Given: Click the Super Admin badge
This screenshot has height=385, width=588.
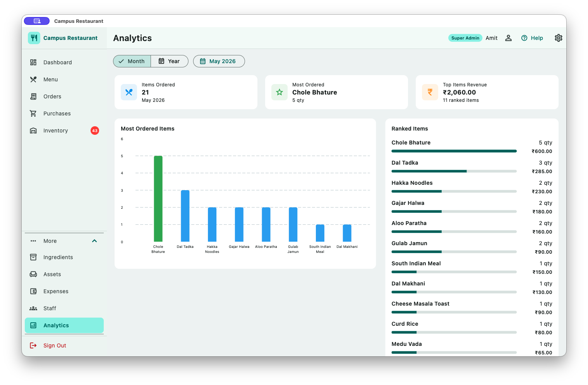Looking at the screenshot, I should pyautogui.click(x=465, y=38).
